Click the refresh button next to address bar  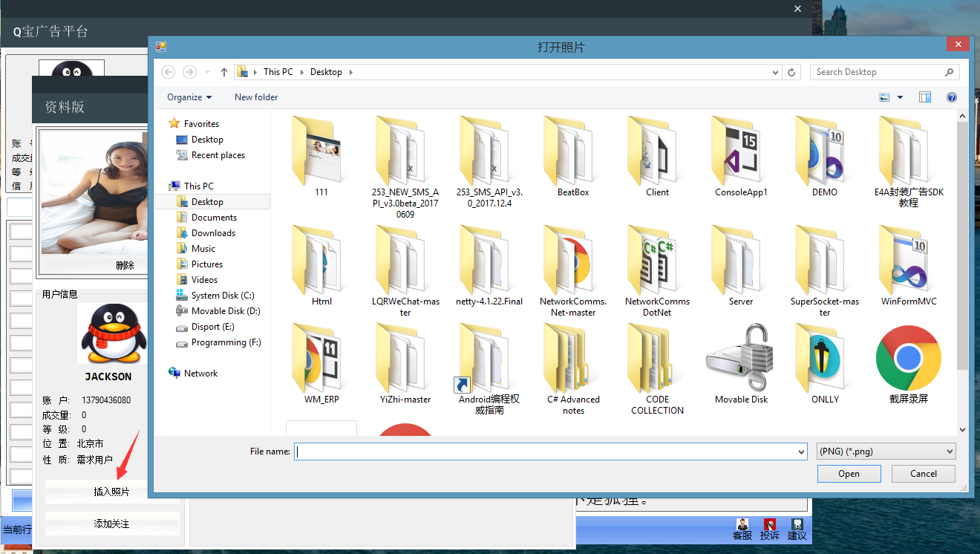click(x=791, y=72)
